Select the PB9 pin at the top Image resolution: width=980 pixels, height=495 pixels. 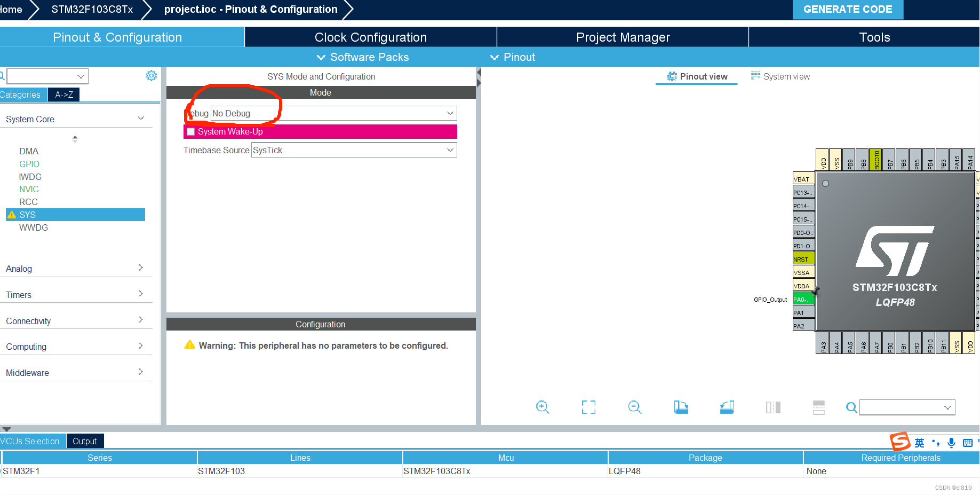(849, 160)
